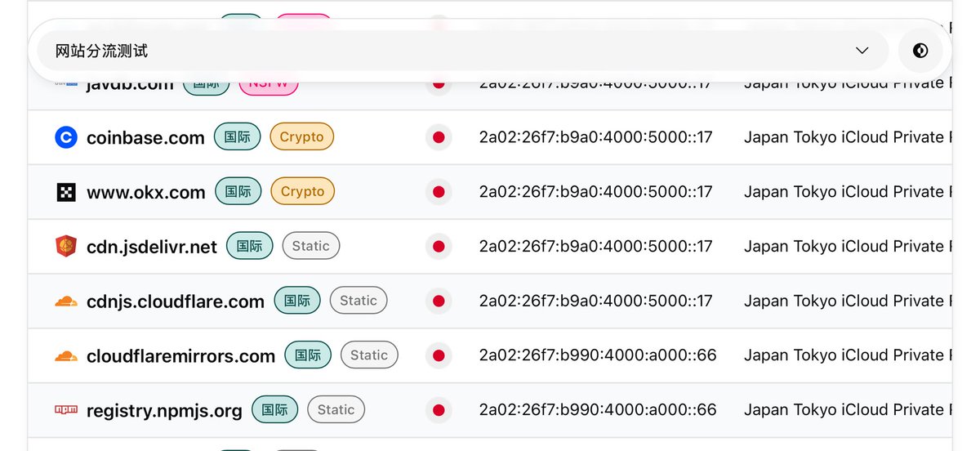The height and width of the screenshot is (451, 980).
Task: Open the coinbase.com link
Action: point(145,137)
